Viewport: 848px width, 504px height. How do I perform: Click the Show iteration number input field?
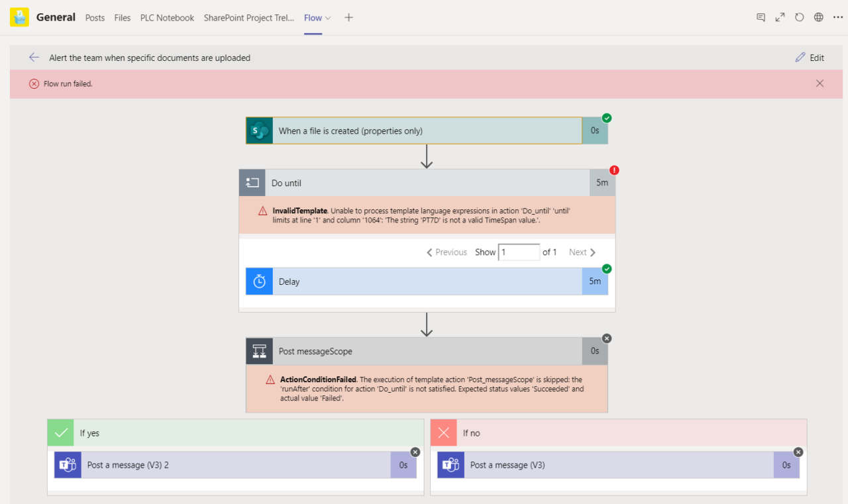(519, 252)
